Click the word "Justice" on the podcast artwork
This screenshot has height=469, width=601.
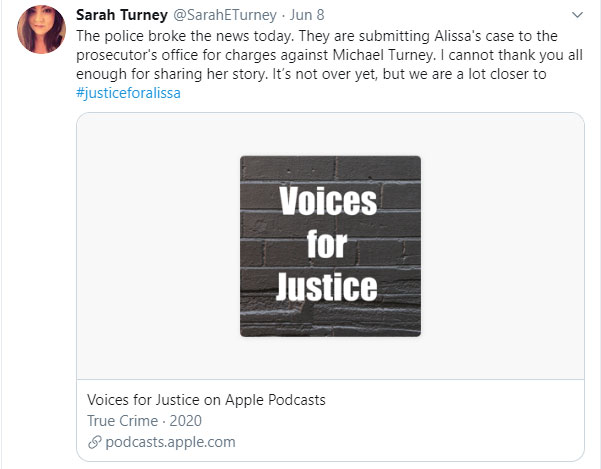click(x=329, y=287)
